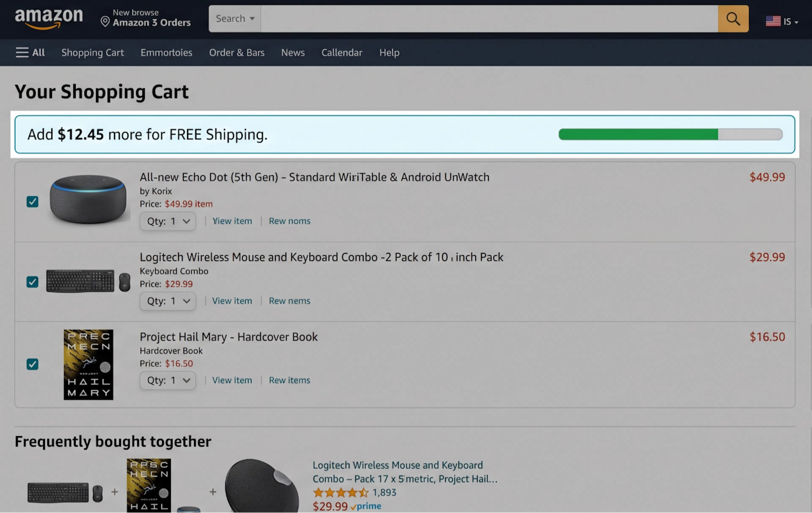Open the Echo Dot product title
812x513 pixels.
[x=315, y=177]
